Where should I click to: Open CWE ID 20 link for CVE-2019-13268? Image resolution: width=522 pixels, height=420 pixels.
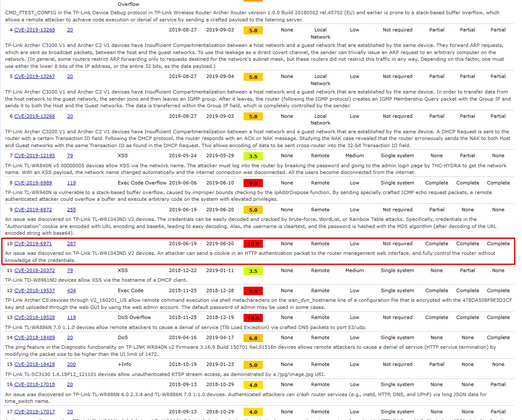tap(70, 30)
